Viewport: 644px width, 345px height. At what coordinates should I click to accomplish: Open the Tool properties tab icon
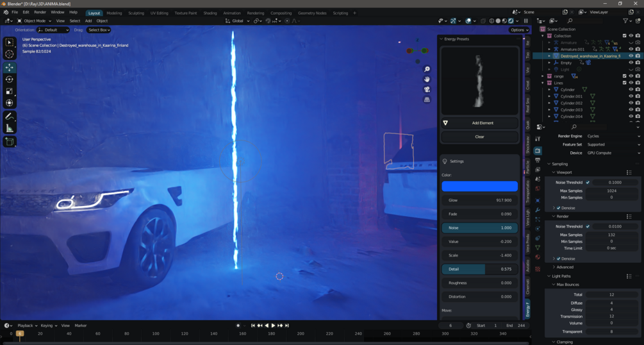(538, 139)
